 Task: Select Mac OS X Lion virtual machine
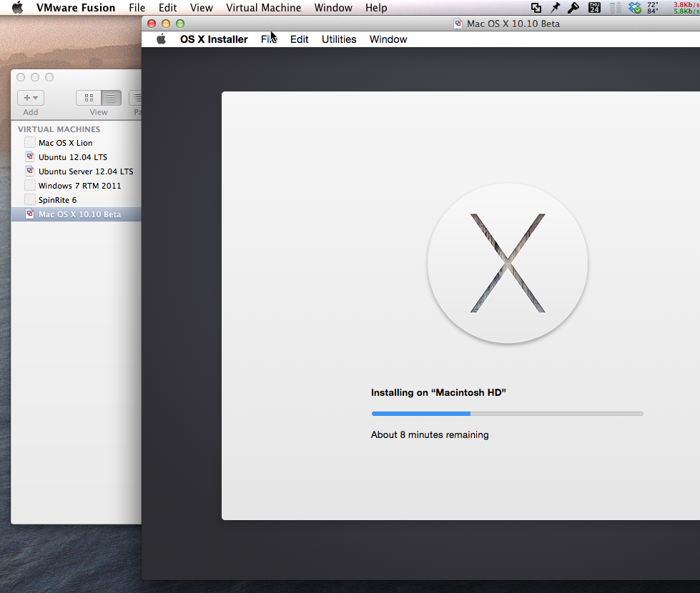[x=76, y=143]
